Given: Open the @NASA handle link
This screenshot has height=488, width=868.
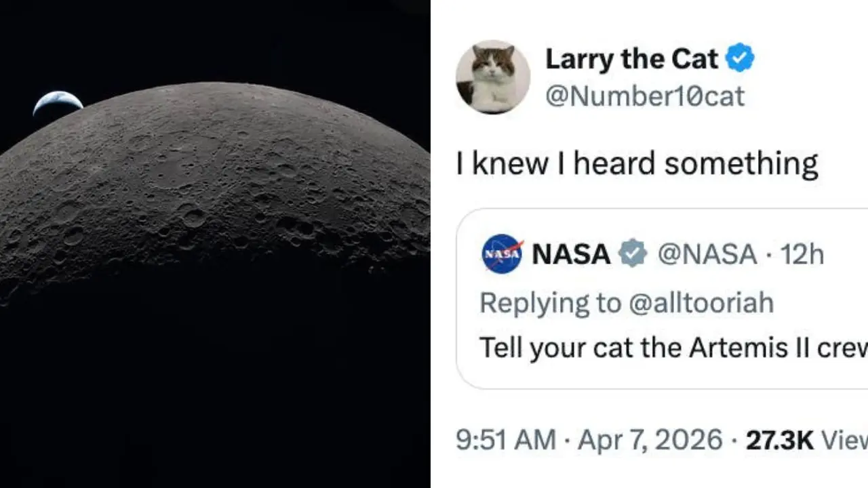Looking at the screenshot, I should click(707, 254).
